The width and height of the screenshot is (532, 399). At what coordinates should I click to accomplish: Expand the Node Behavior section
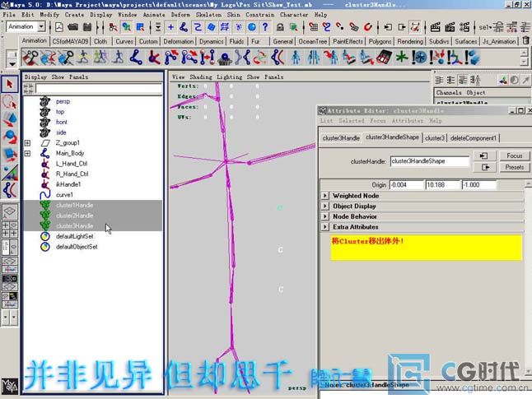pyautogui.click(x=325, y=216)
